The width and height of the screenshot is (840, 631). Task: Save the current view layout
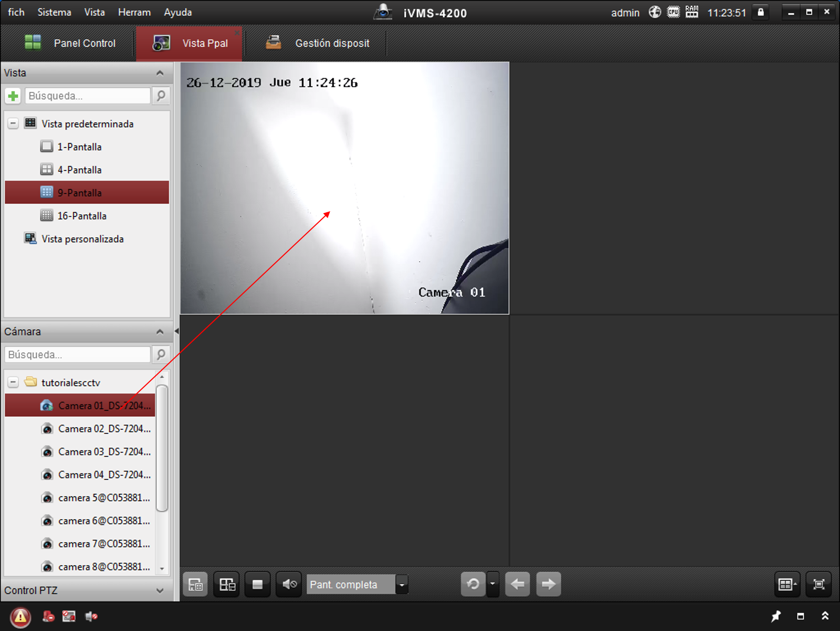[x=195, y=584]
